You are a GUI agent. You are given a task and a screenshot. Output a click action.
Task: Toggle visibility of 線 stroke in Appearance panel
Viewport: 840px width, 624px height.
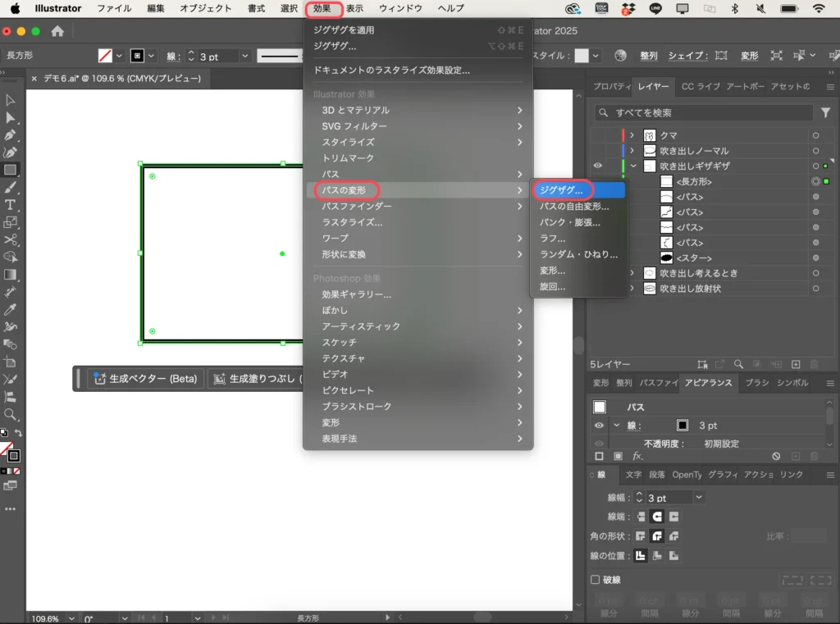[599, 426]
